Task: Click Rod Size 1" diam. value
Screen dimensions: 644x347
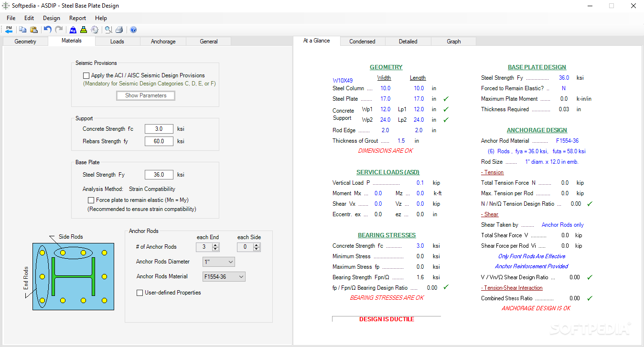Action: pos(552,162)
